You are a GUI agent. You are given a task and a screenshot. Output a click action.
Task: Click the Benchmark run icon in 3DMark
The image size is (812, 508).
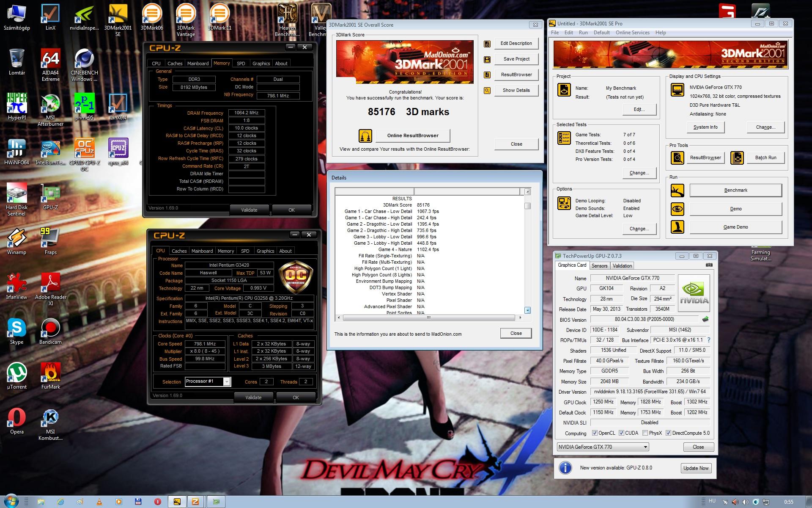678,190
